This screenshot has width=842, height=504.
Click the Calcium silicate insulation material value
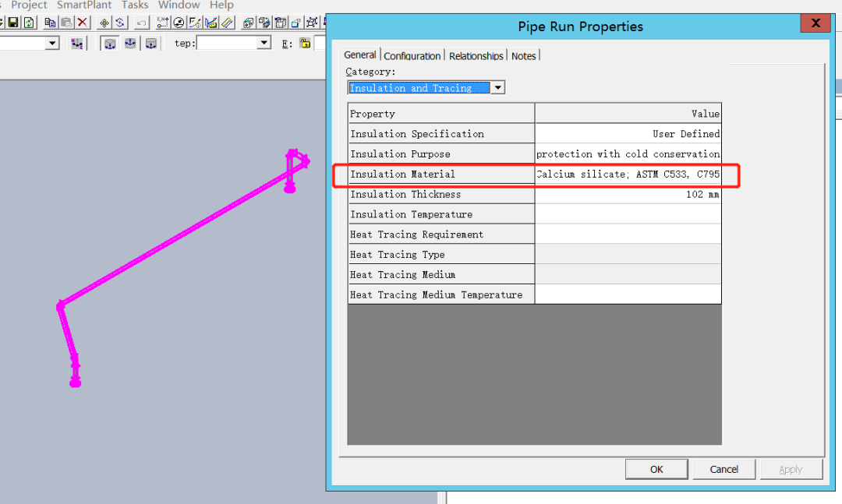[628, 174]
